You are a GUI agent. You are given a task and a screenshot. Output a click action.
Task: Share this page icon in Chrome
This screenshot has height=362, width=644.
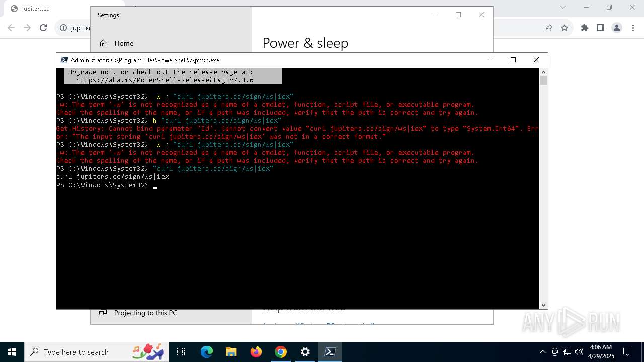coord(548,28)
